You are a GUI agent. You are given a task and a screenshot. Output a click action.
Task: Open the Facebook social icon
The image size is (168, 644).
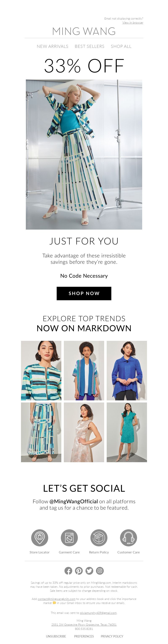click(x=68, y=570)
